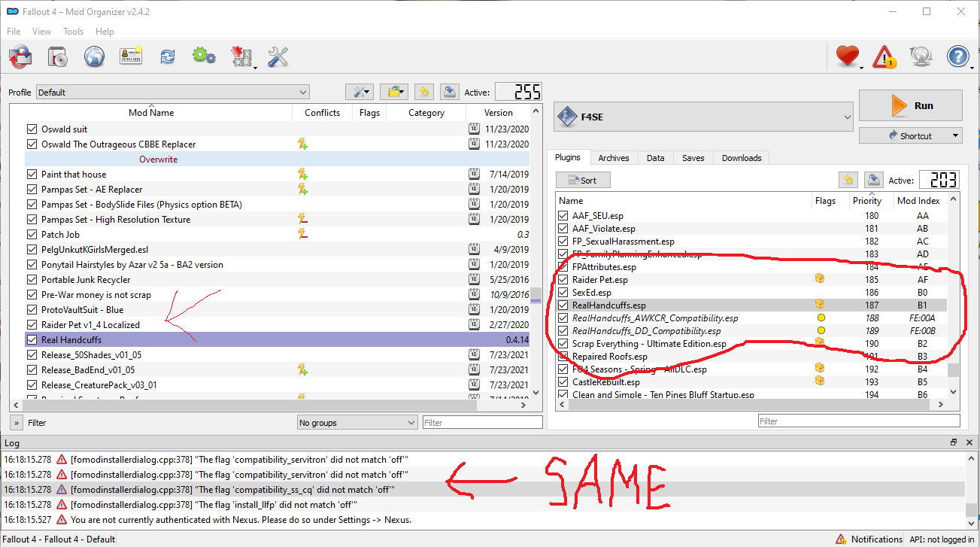Viewport: 980px width, 547px height.
Task: Sort mods by the Conflicts column header
Action: click(323, 113)
